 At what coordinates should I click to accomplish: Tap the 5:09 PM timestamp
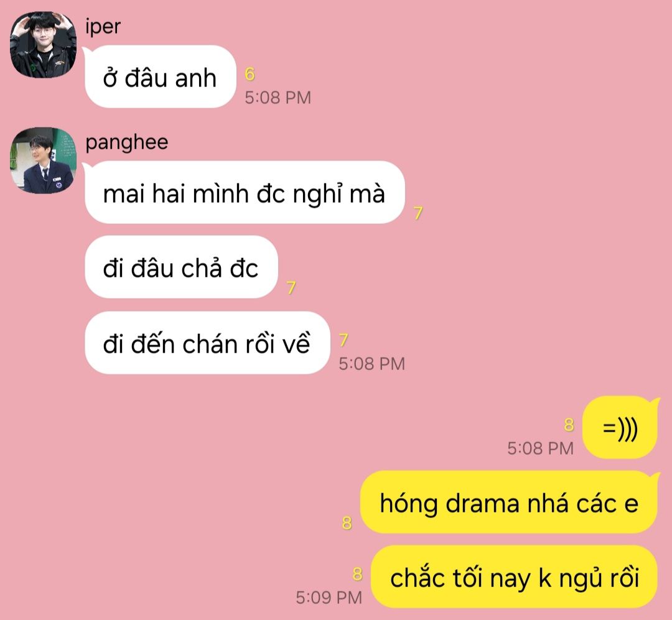pos(329,597)
